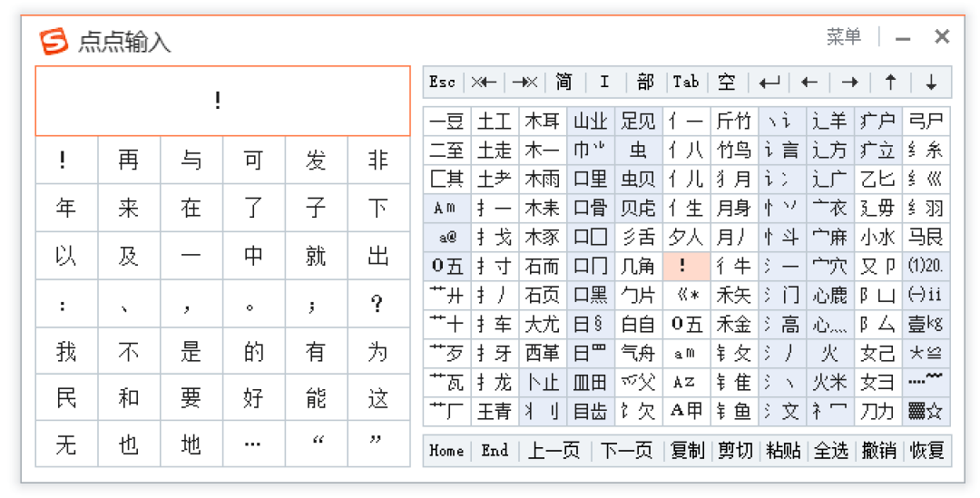This screenshot has width=980, height=498.
Task: Click the Enter return arrow icon
Action: click(769, 83)
